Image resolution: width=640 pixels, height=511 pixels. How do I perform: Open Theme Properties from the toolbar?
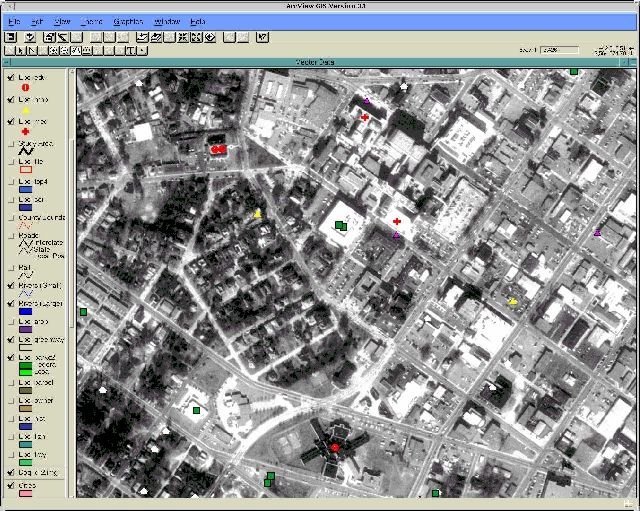pyautogui.click(x=49, y=37)
